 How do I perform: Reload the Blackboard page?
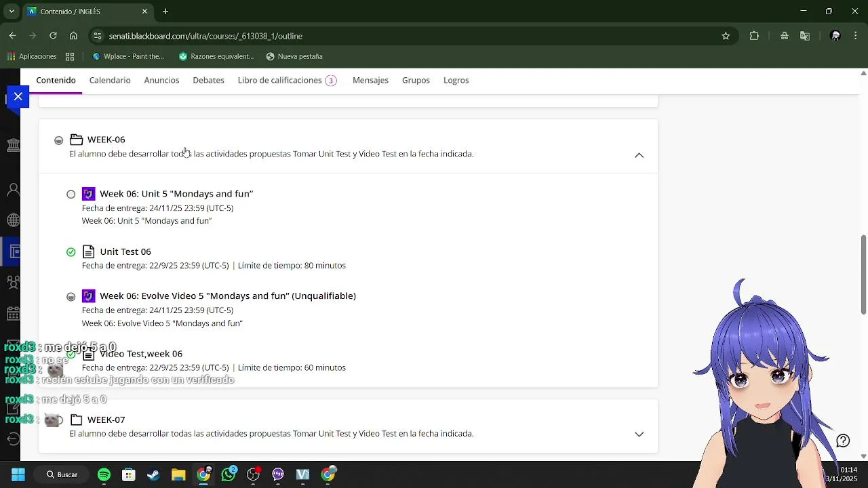(x=53, y=36)
